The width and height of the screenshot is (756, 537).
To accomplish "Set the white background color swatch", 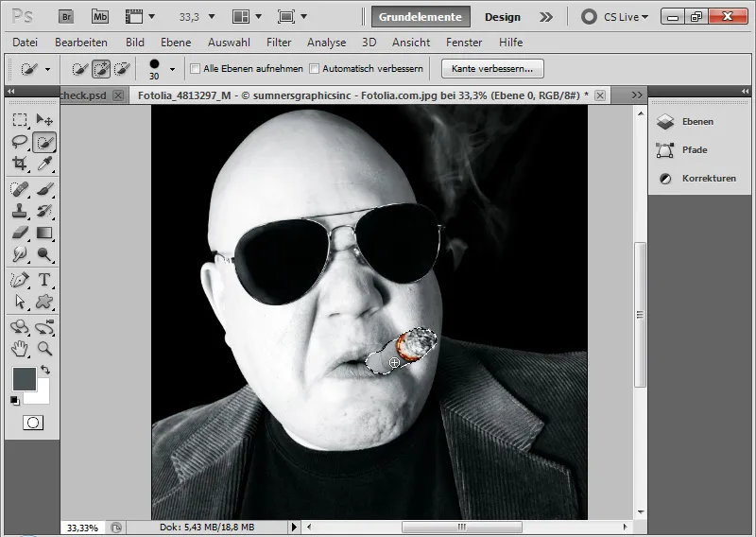I will click(41, 395).
